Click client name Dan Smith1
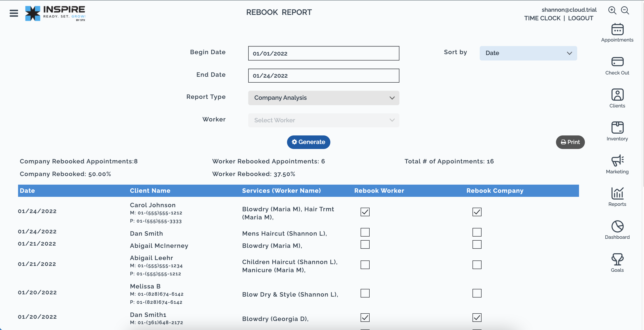 tap(148, 315)
